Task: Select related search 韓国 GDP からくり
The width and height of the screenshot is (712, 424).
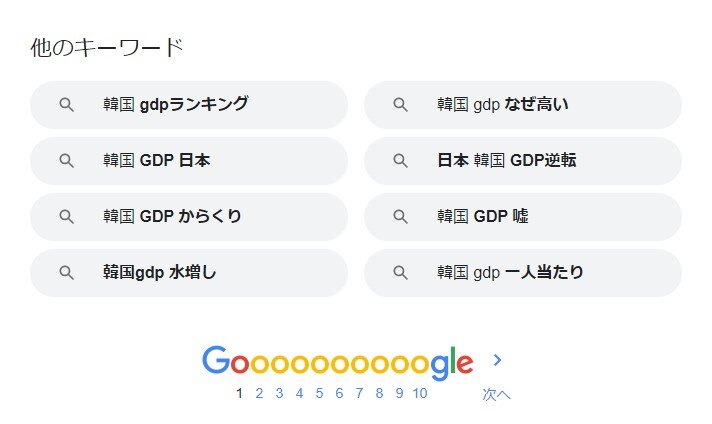Action: (189, 217)
